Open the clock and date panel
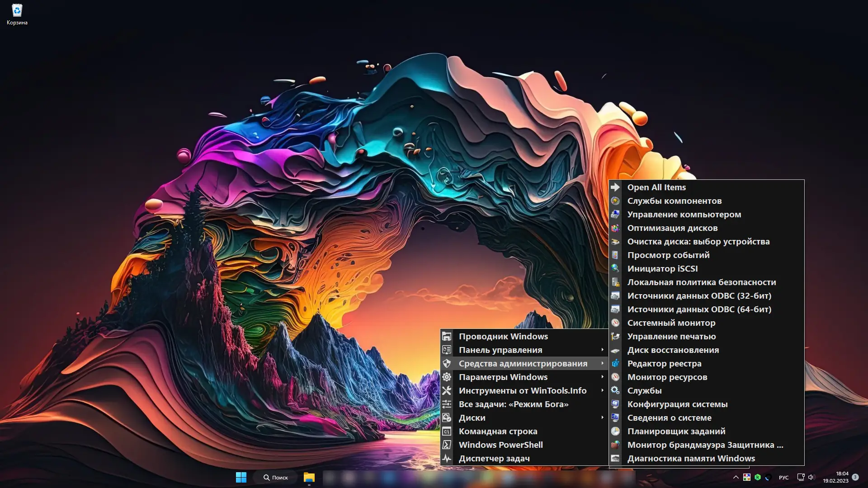The image size is (868, 488). point(835,477)
